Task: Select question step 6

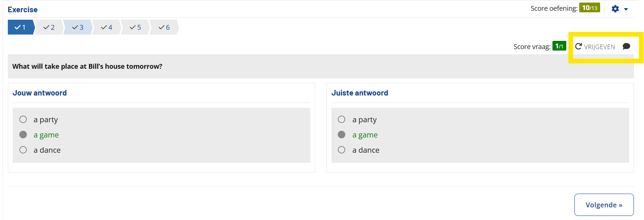Action: (x=164, y=27)
